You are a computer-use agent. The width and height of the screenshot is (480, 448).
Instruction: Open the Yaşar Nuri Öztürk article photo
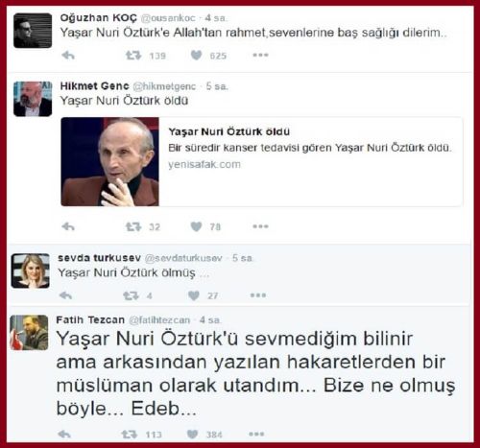(109, 161)
